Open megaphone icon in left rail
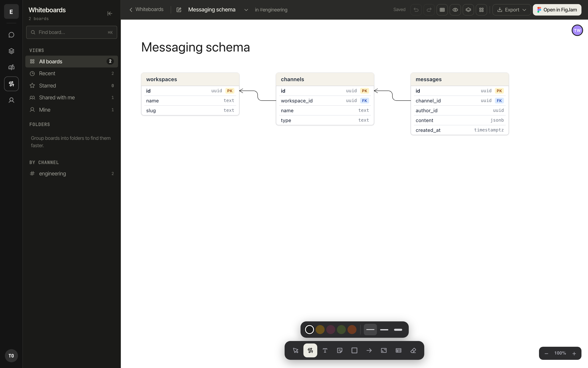The image size is (588, 368). [x=11, y=67]
